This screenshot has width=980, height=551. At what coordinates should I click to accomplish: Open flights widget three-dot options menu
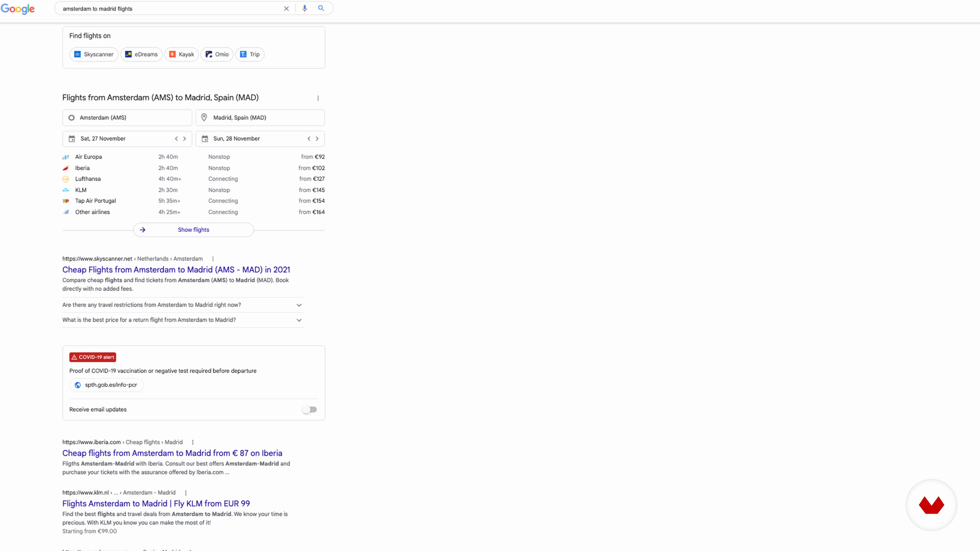tap(318, 98)
